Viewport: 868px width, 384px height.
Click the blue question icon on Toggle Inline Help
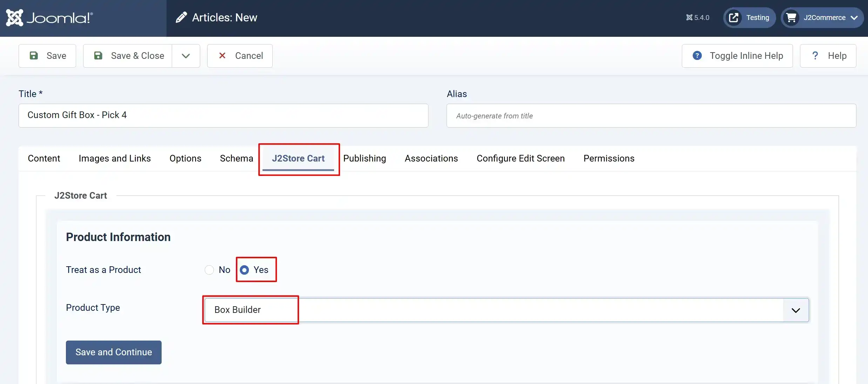point(697,56)
